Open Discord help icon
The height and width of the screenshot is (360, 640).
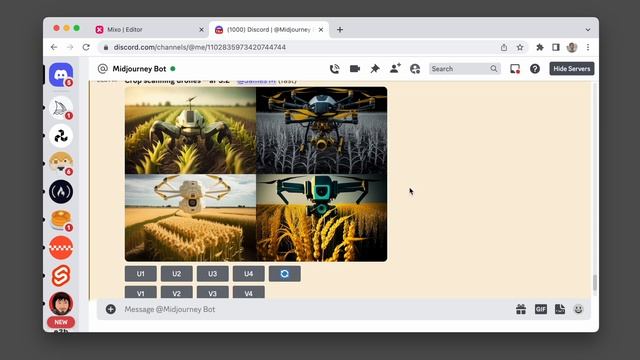(535, 69)
